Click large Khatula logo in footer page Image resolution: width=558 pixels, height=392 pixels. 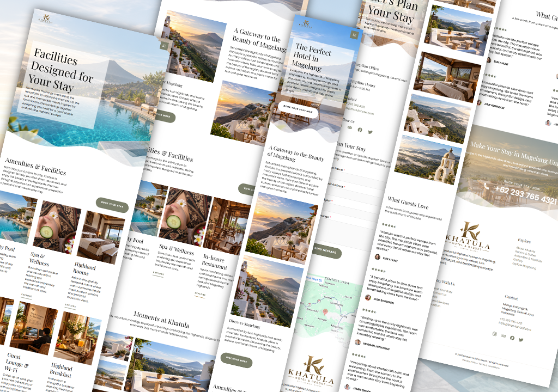pyautogui.click(x=468, y=236)
